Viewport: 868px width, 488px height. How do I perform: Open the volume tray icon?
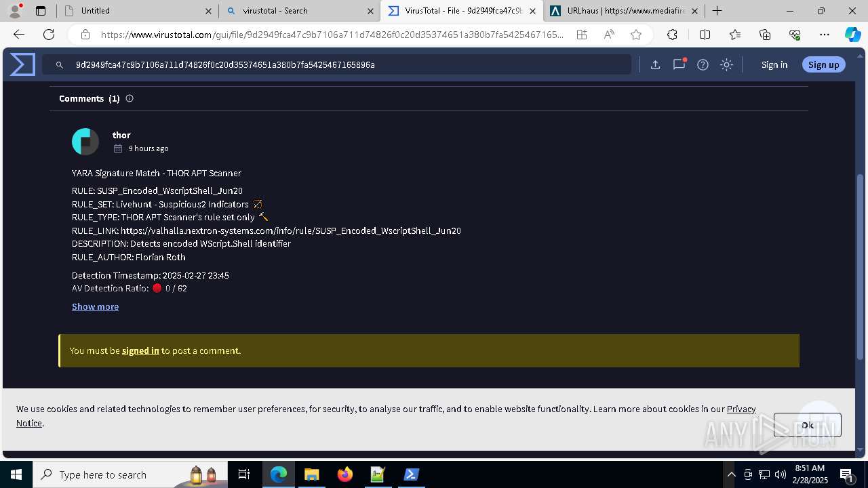point(780,474)
